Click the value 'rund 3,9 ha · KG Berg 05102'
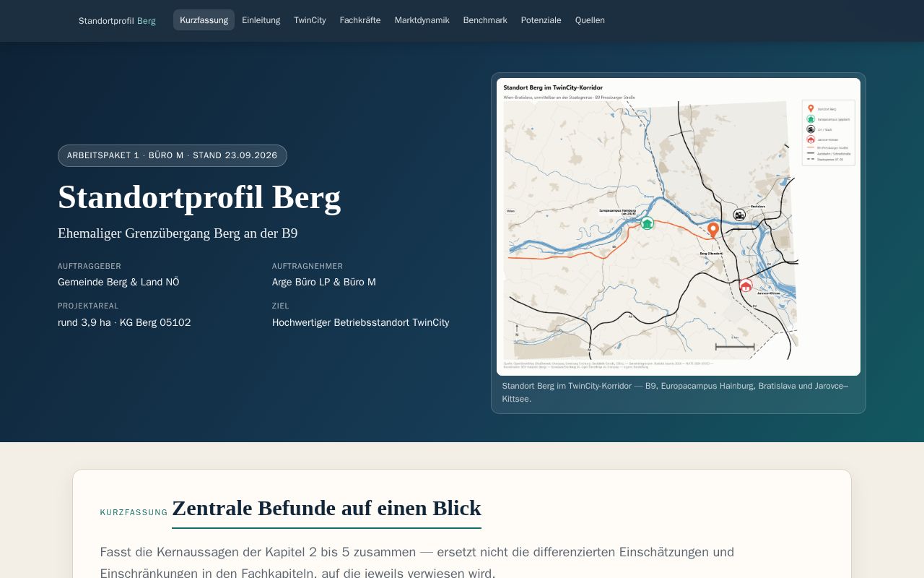924x578 pixels. pos(124,322)
